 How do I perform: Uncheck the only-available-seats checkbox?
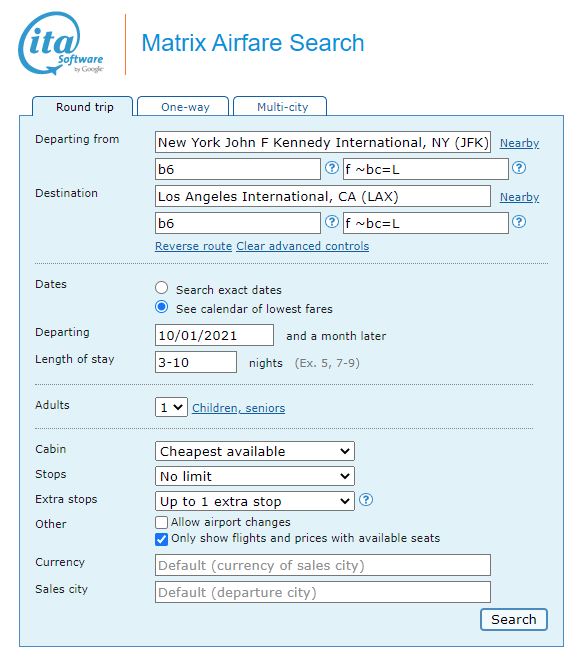[161, 539]
